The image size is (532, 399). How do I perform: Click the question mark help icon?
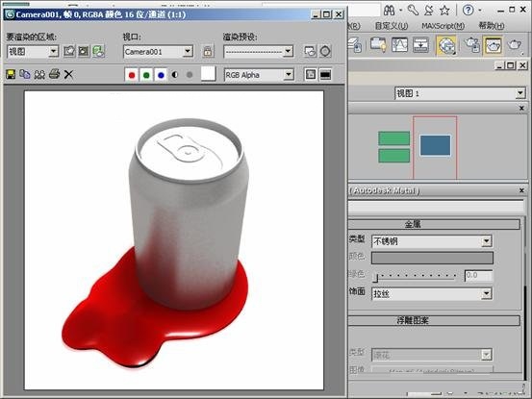[469, 11]
